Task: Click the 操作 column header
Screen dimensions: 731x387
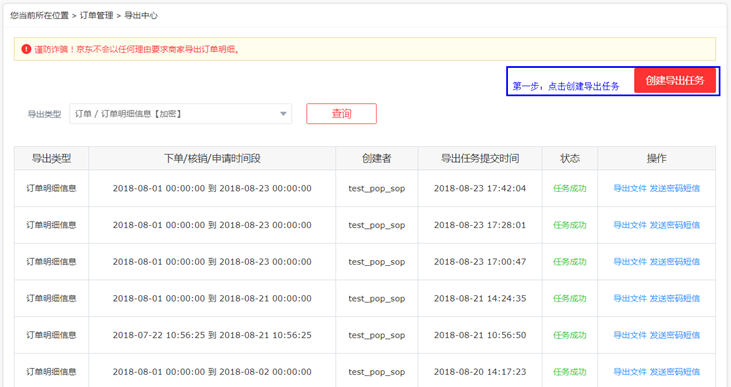Action: pos(656,159)
